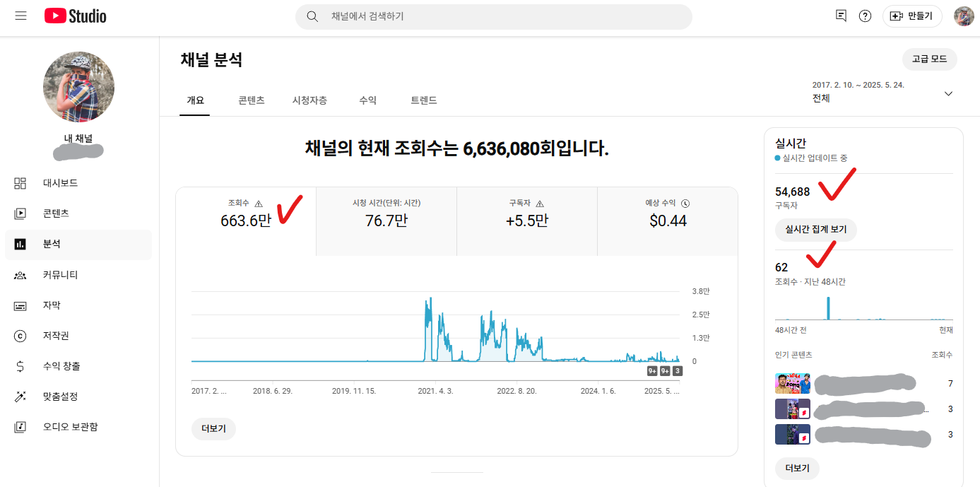Select the 구독자 +5.5만 metric card
Image resolution: width=980 pixels, height=487 pixels.
527,221
